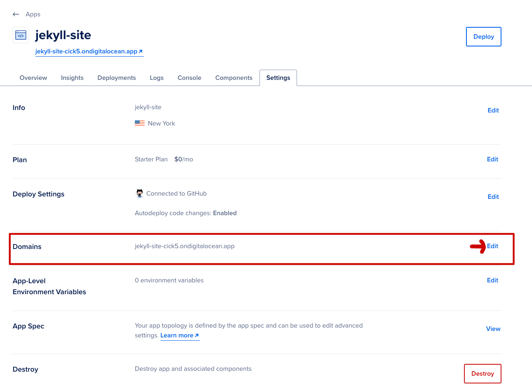Click the Deploy Settings section label

38,194
